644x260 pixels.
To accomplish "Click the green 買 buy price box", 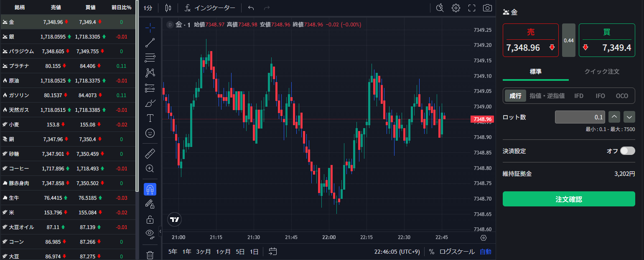I will [x=607, y=40].
